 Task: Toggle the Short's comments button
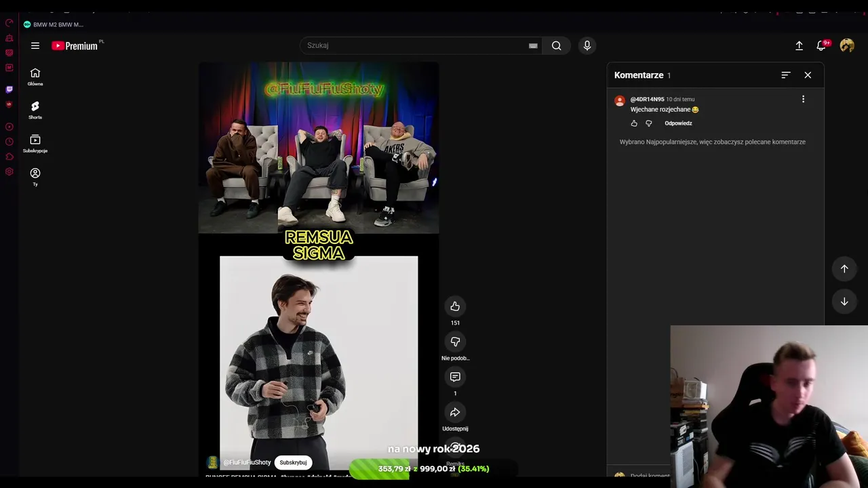coord(455,377)
